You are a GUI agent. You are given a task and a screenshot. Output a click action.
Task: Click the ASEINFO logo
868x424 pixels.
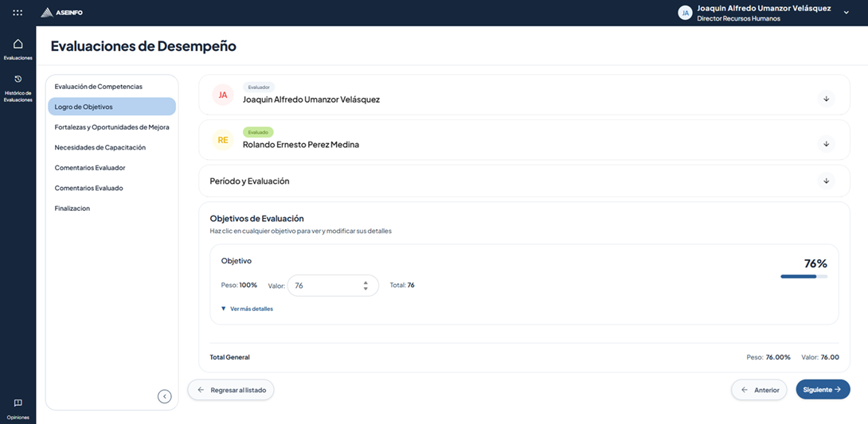pyautogui.click(x=61, y=13)
